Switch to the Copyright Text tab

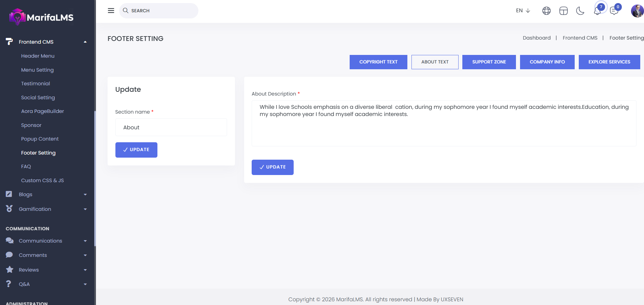point(378,62)
